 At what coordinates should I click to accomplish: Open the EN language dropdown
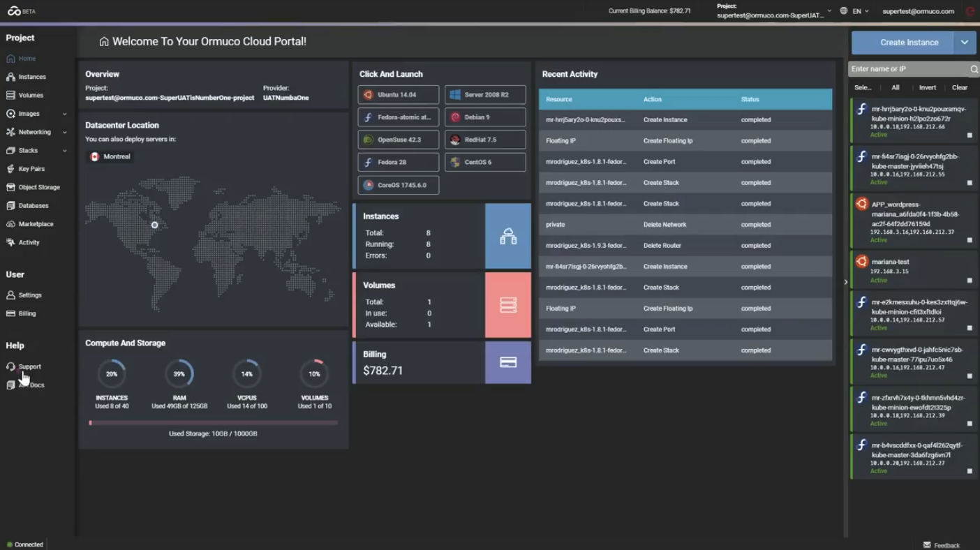(x=860, y=11)
